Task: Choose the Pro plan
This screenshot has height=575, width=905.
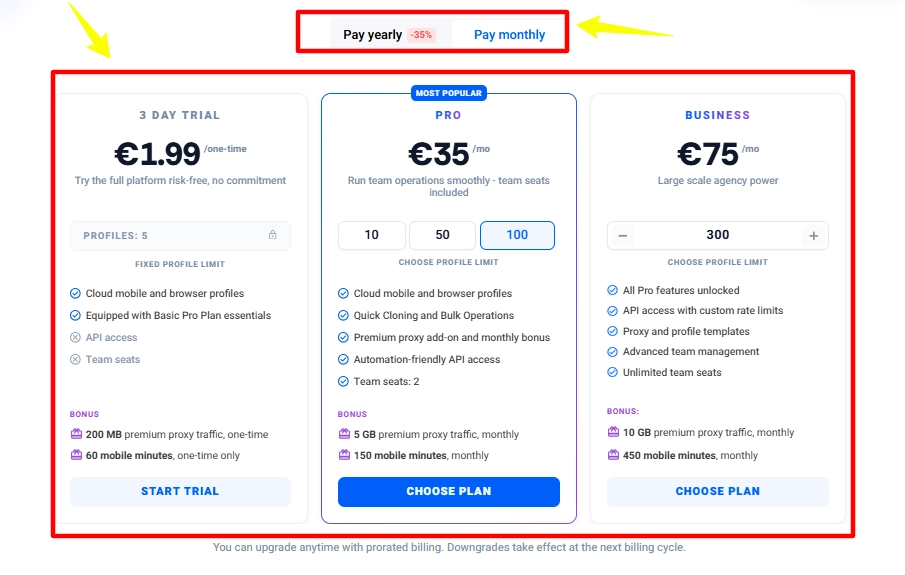Action: tap(448, 492)
